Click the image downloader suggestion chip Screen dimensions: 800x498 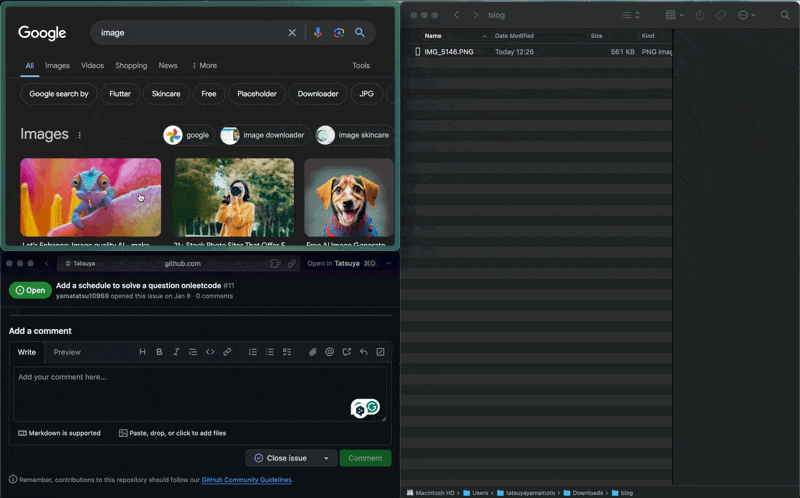click(265, 135)
